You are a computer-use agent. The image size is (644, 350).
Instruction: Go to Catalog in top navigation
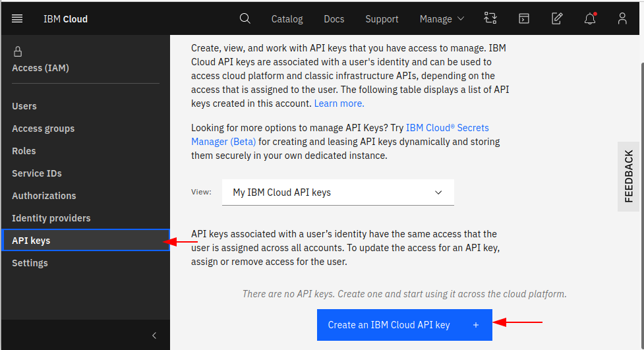[x=287, y=19]
